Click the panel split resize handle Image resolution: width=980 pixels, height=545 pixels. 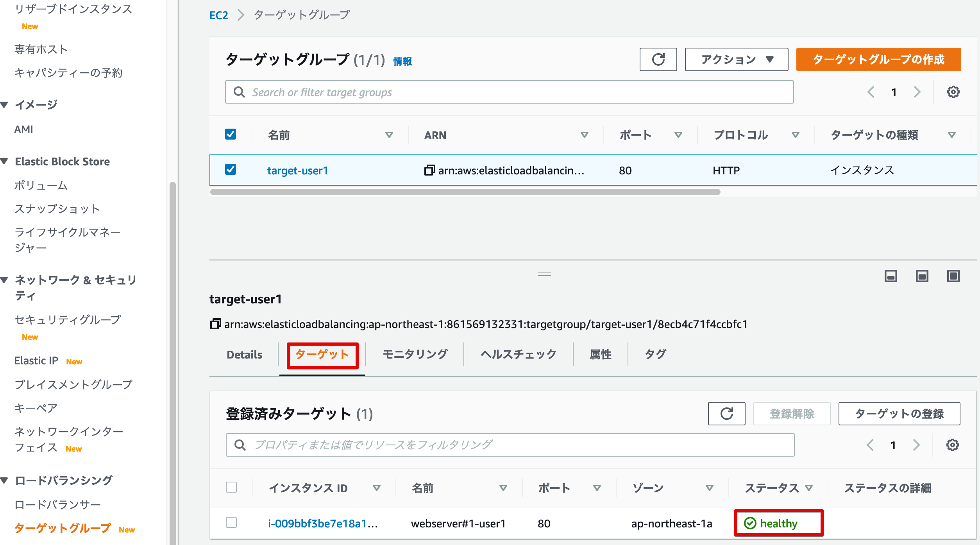[544, 274]
